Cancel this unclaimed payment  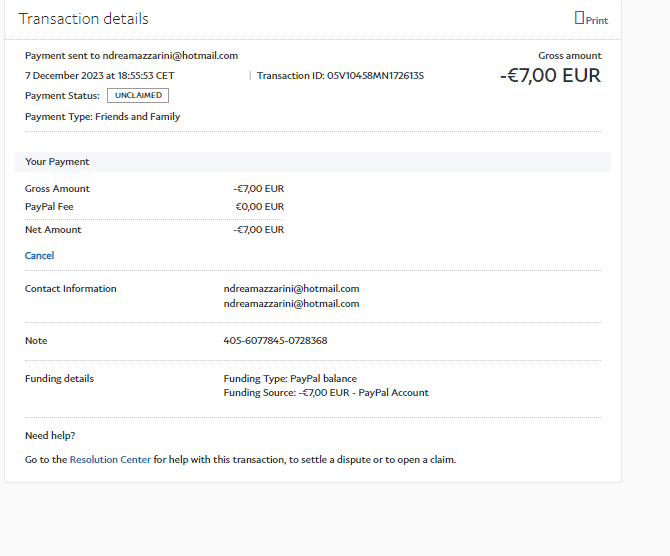pyautogui.click(x=39, y=256)
